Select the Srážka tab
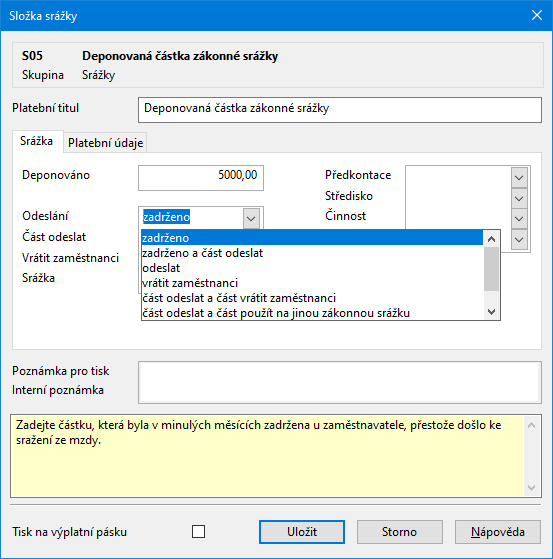This screenshot has height=559, width=553. [37, 141]
